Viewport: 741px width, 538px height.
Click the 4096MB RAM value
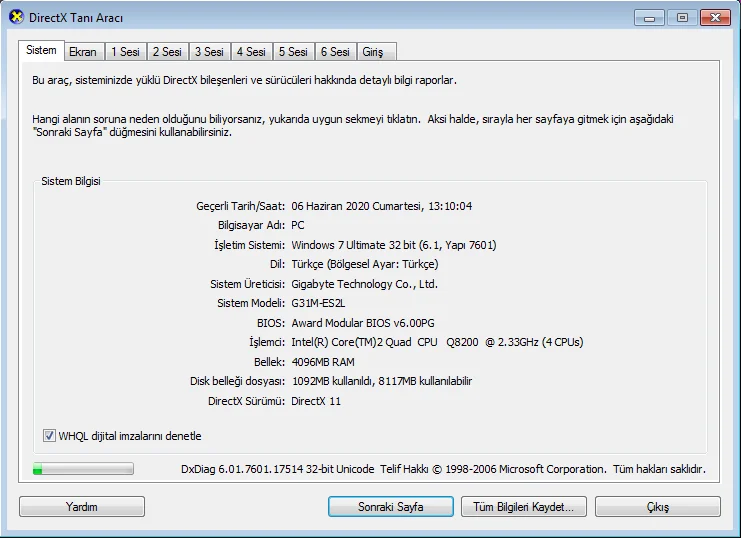(323, 362)
